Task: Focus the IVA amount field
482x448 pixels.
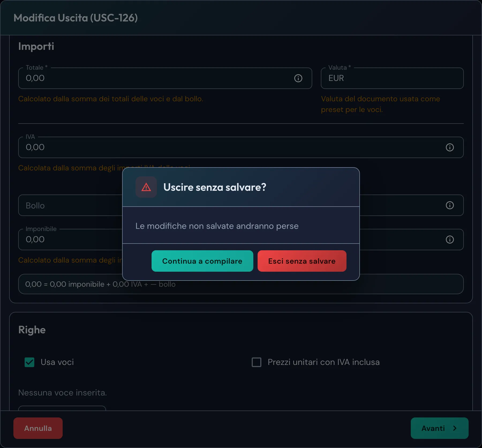Action: 241,147
